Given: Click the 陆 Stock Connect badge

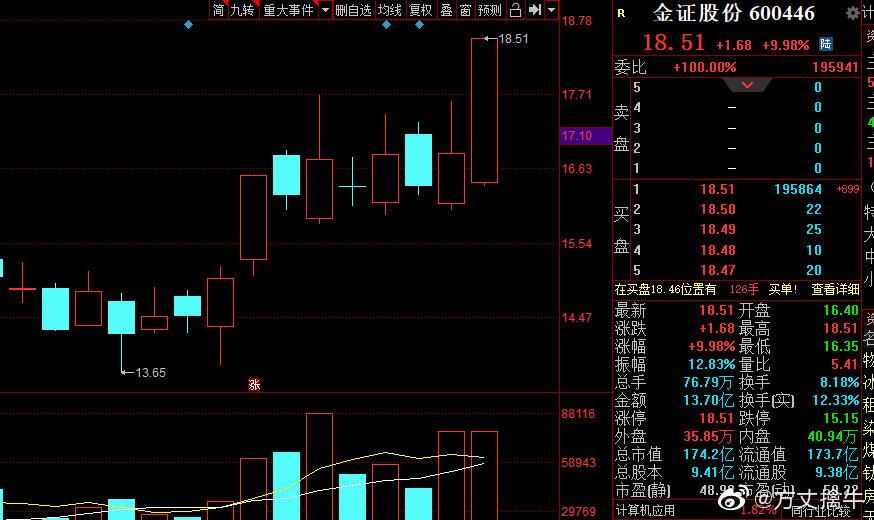Looking at the screenshot, I should [x=825, y=44].
